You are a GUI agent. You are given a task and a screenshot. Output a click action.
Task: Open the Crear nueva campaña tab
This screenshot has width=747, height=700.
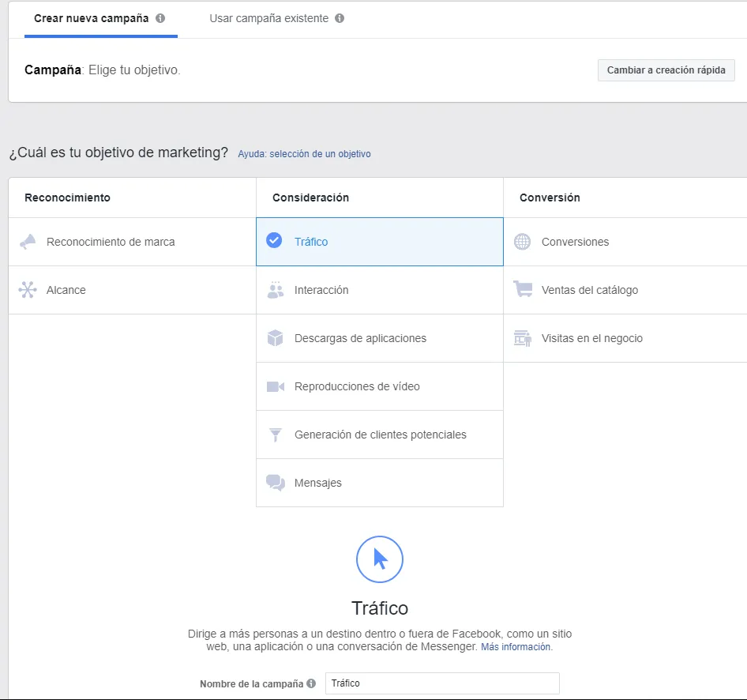(100, 19)
